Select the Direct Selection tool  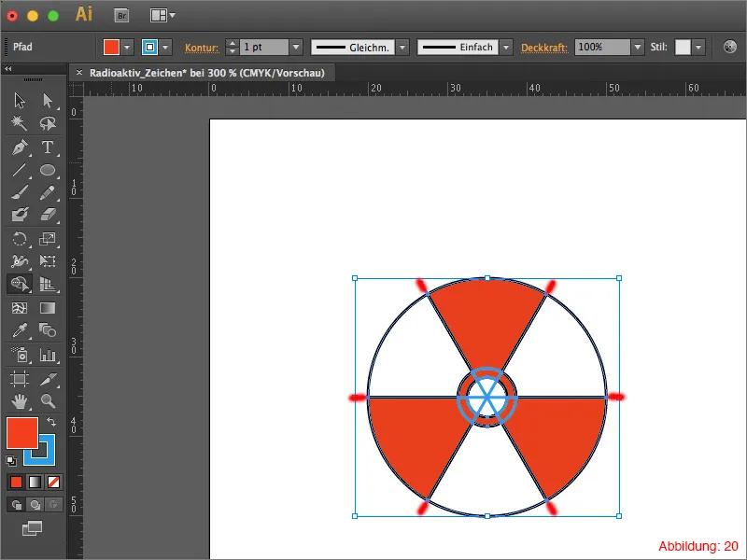pos(48,101)
